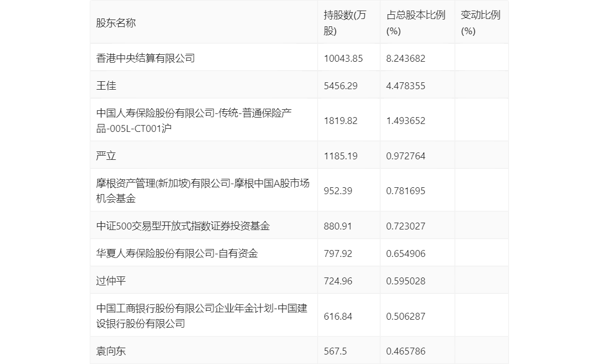
Task: Click percentage 0.781695
Action: coord(405,191)
